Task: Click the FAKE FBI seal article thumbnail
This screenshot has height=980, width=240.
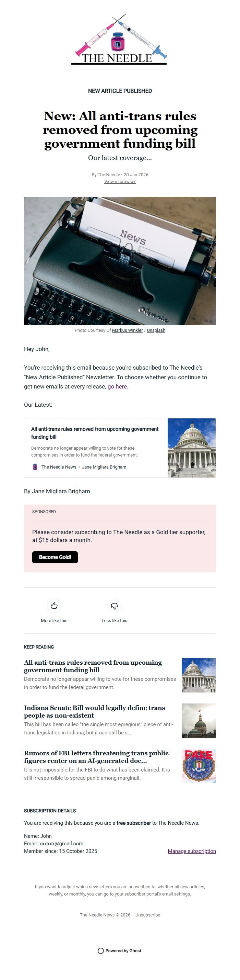Action: pos(198,765)
